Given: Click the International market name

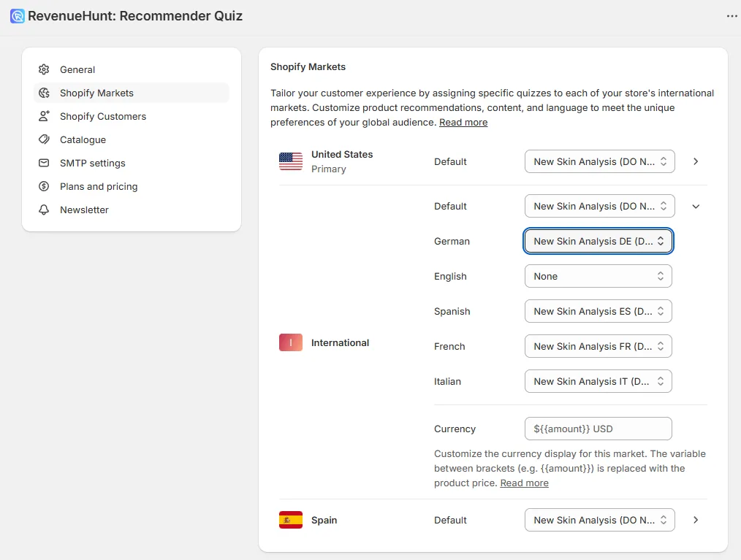Looking at the screenshot, I should pyautogui.click(x=340, y=343).
